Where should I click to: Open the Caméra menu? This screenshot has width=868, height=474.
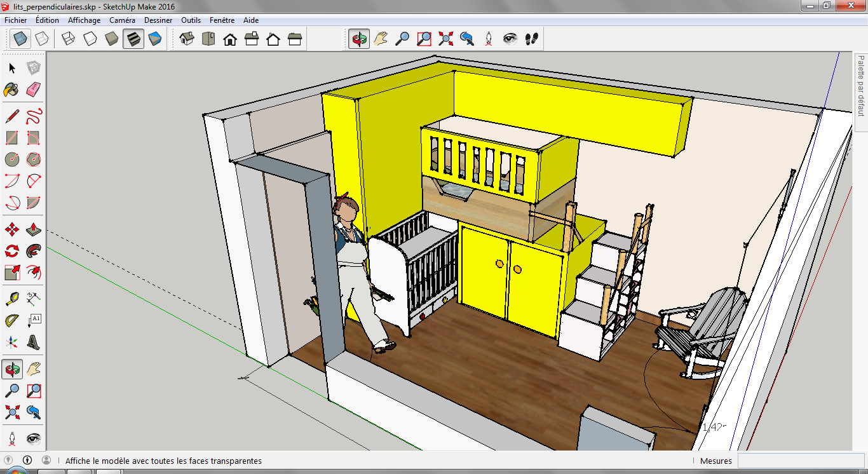(122, 20)
